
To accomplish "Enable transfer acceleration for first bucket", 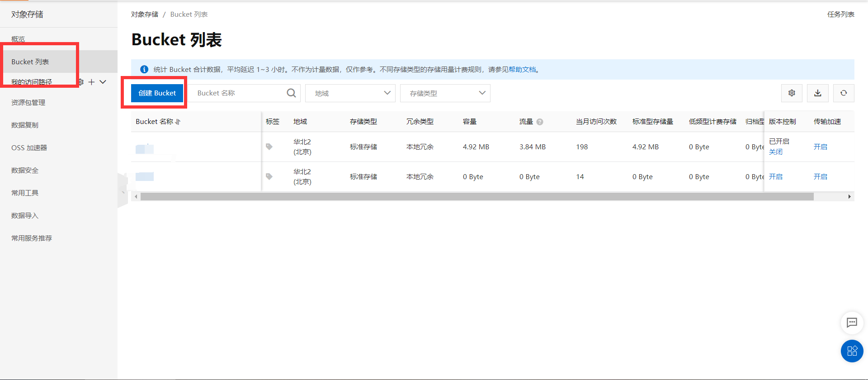I will (821, 147).
